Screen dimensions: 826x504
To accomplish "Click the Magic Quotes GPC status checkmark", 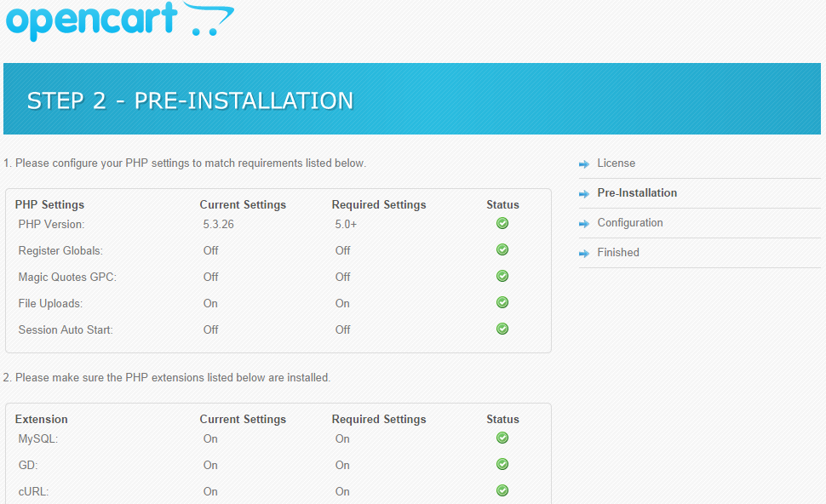I will coord(502,276).
